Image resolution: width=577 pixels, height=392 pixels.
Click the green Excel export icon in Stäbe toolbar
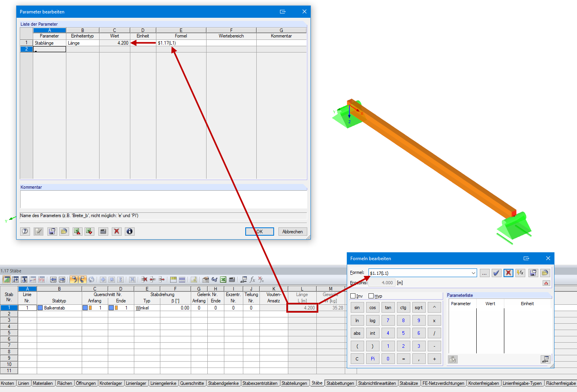223,279
